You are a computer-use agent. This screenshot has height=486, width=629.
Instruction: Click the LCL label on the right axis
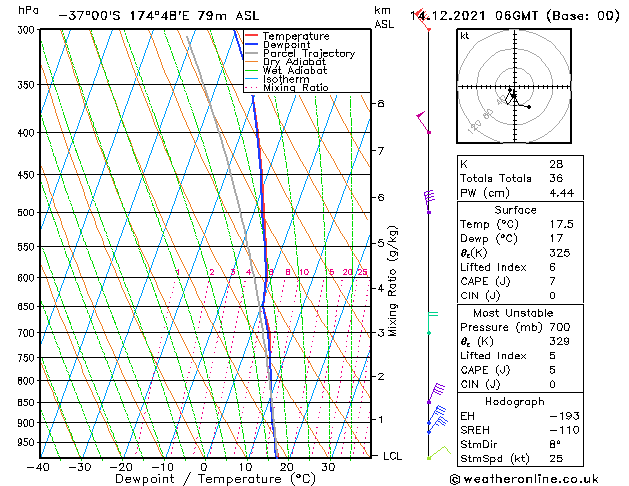[392, 456]
